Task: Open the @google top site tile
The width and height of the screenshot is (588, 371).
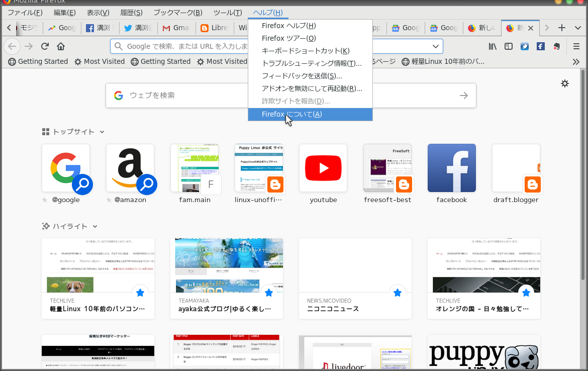Action: pyautogui.click(x=66, y=168)
